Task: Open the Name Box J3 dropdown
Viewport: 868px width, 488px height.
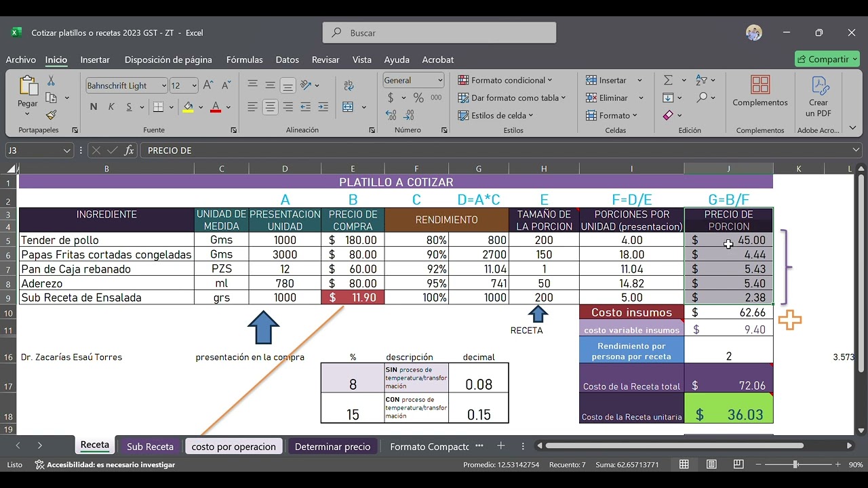Action: coord(66,150)
